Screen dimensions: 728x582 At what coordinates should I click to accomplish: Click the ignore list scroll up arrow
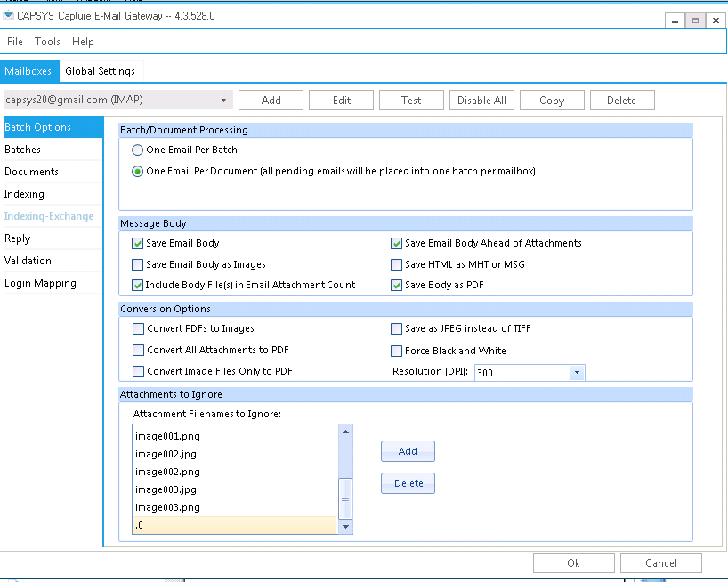(345, 432)
